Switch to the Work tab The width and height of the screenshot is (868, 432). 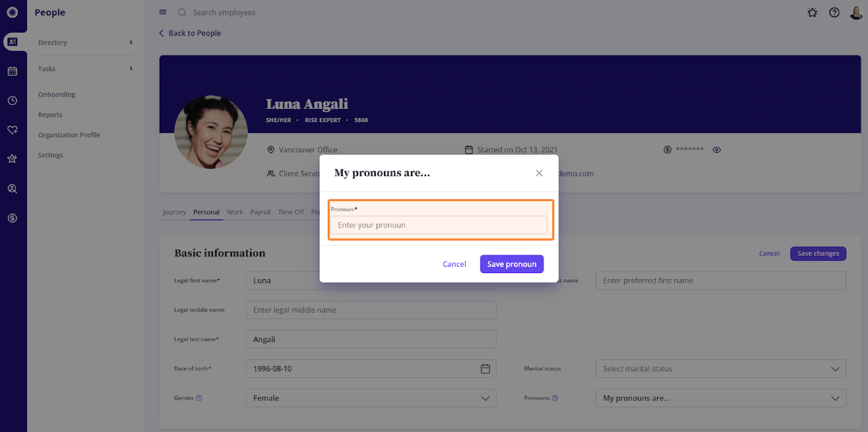click(x=235, y=212)
